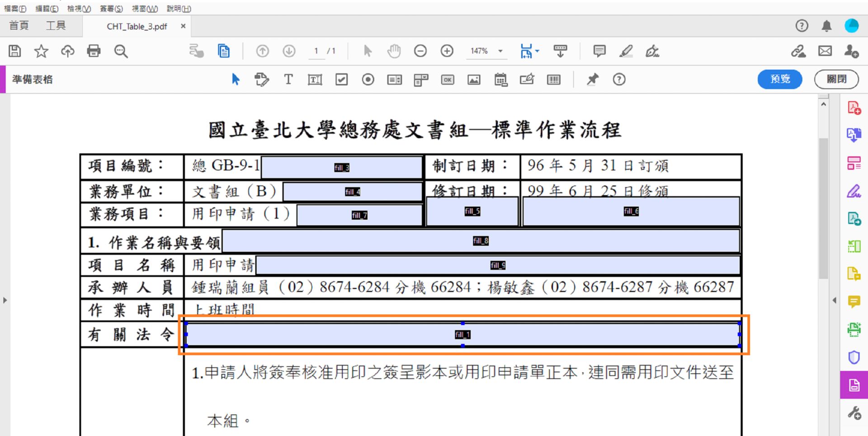Select the fill_9 form field

[498, 265]
